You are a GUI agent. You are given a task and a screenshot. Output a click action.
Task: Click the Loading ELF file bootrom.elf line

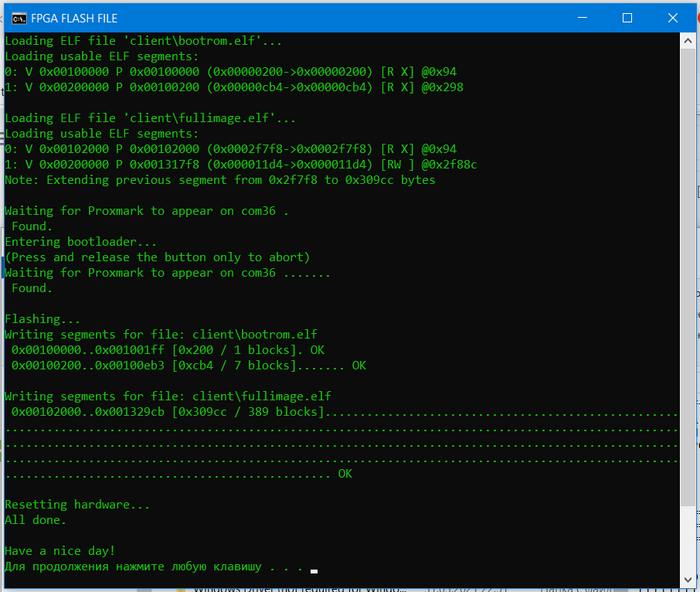144,41
